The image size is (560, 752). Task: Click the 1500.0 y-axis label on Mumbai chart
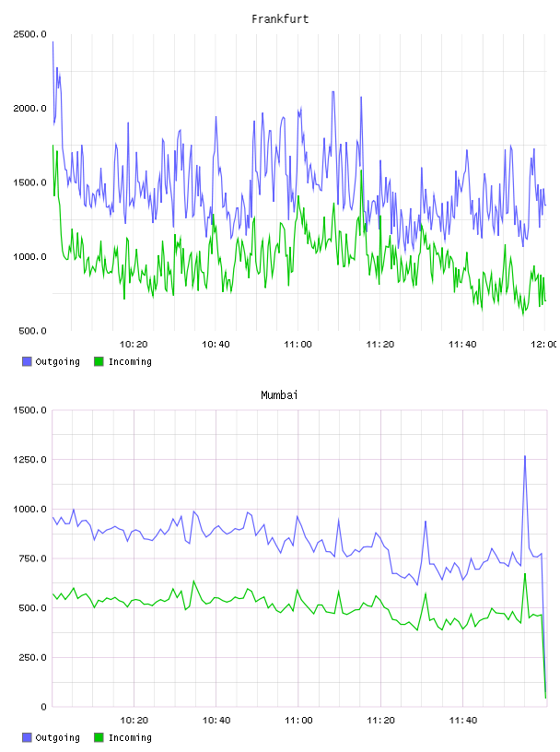tap(30, 410)
